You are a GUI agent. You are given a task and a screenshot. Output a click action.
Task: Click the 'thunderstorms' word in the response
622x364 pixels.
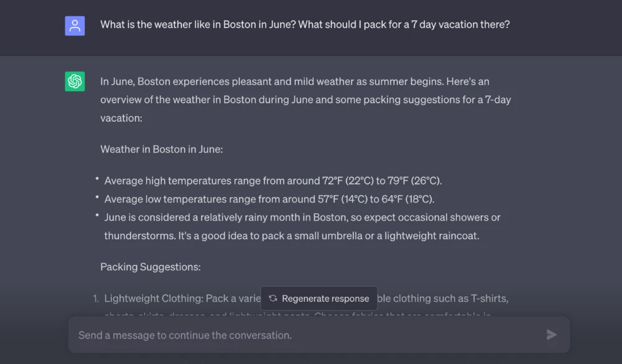[x=136, y=236]
